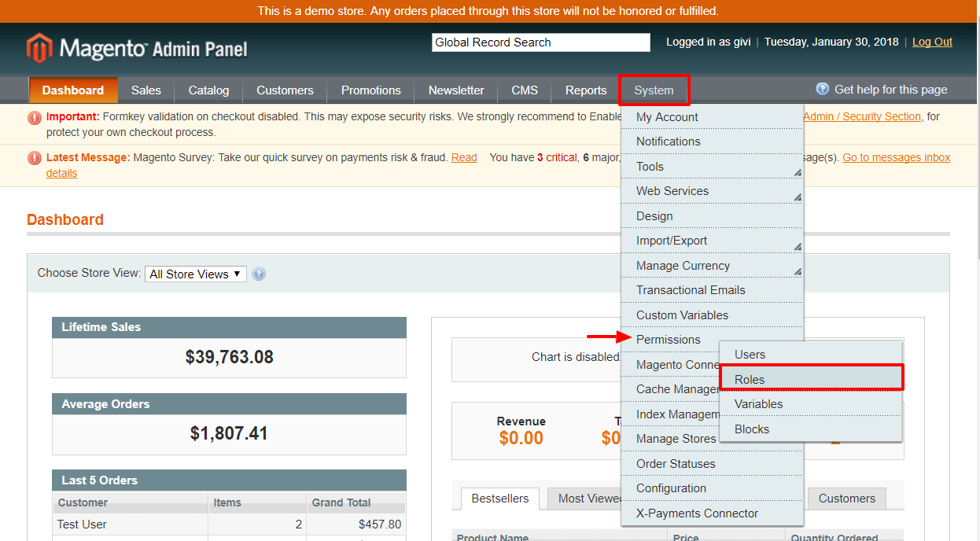This screenshot has height=541, width=980.
Task: Click the help icon beside Get help
Action: [823, 89]
